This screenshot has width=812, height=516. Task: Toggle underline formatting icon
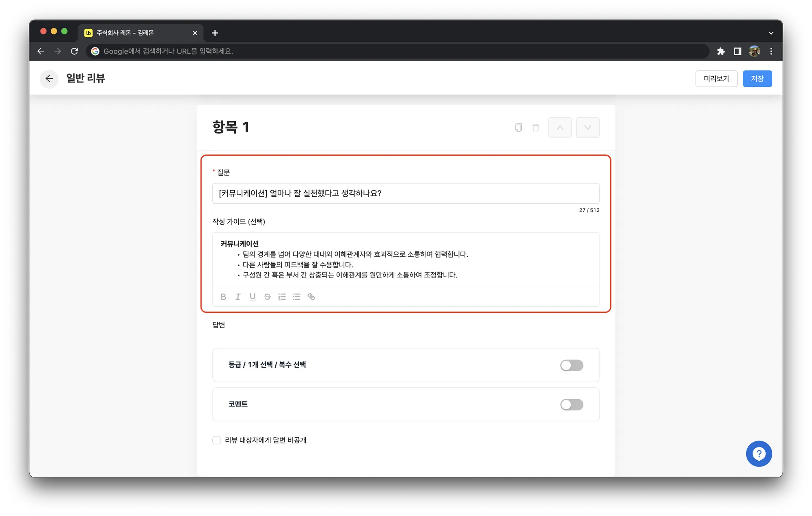coord(253,297)
